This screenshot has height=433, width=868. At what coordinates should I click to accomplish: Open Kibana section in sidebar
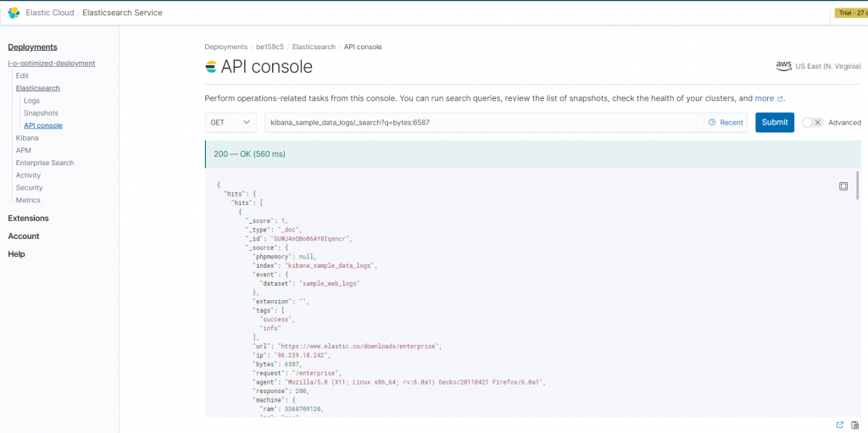[26, 137]
